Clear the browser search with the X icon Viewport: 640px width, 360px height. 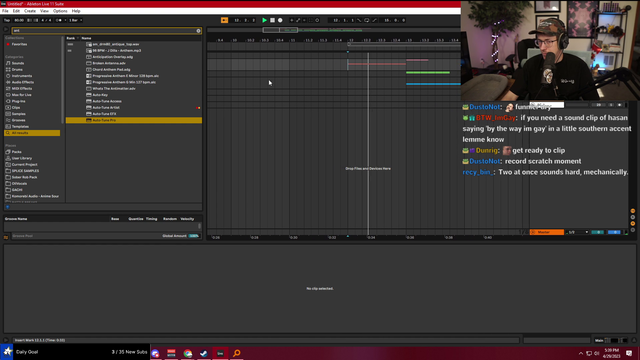(198, 31)
